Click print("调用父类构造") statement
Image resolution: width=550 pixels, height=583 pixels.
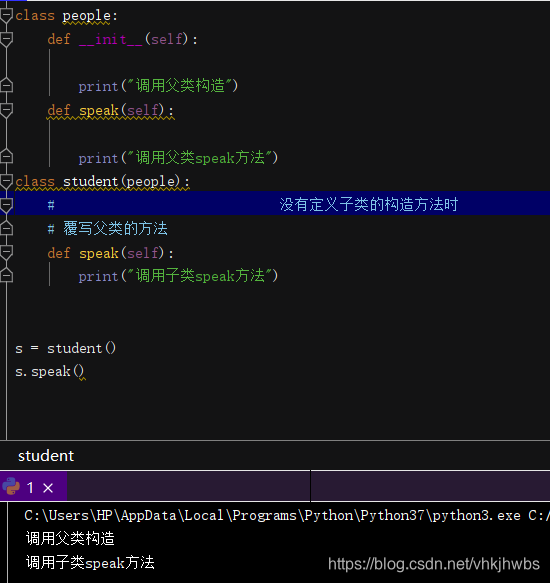[158, 86]
